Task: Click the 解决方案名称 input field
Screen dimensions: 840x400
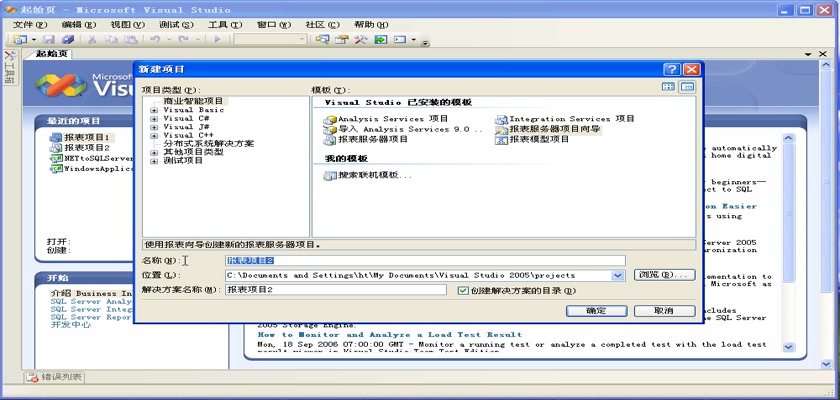Action: coord(336,290)
